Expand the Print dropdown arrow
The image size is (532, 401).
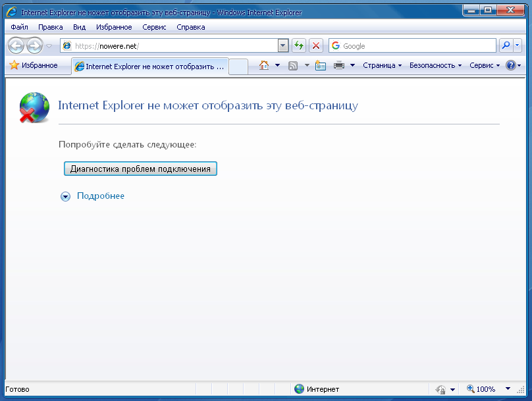click(352, 65)
